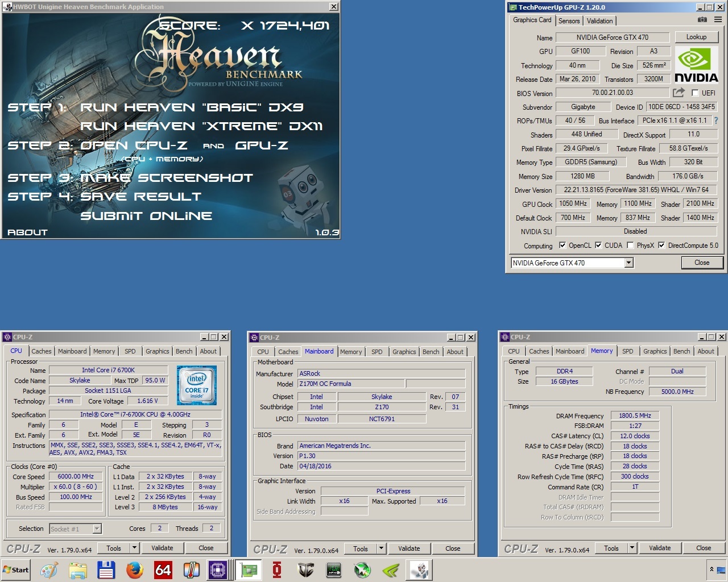Switch to GPU-Z Validation tab
The image size is (728, 582).
coord(600,21)
